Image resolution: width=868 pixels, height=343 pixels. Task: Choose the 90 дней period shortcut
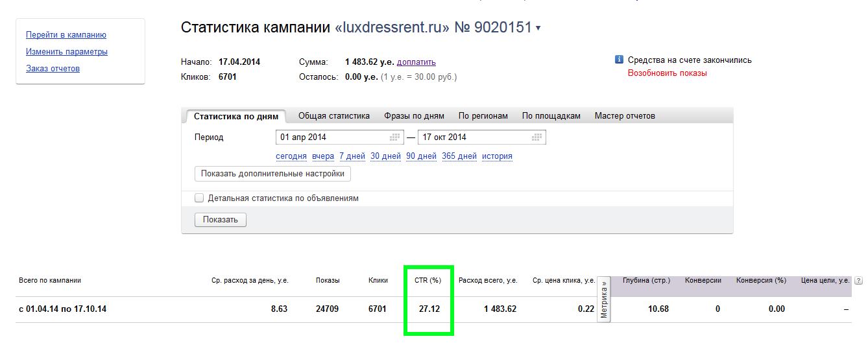pyautogui.click(x=422, y=156)
